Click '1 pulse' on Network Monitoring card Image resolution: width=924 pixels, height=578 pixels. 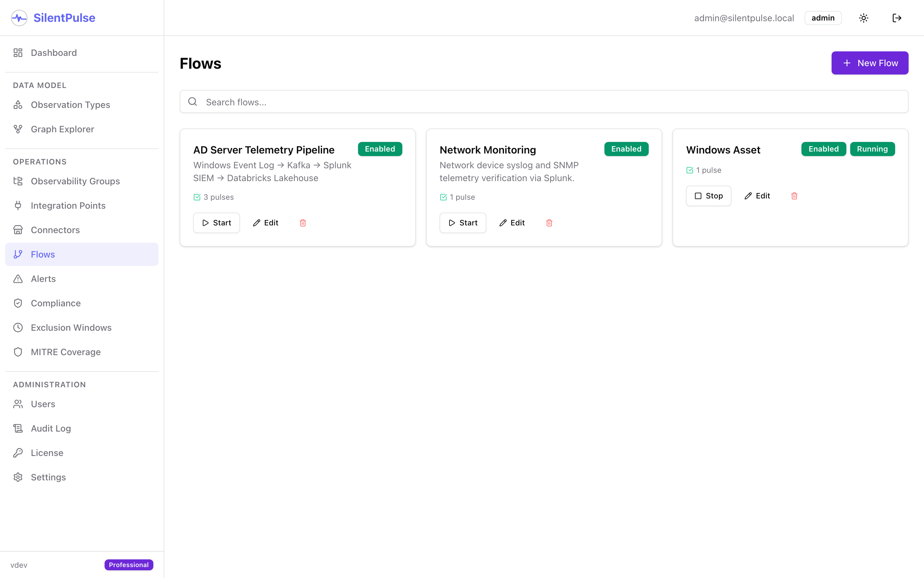pos(462,197)
